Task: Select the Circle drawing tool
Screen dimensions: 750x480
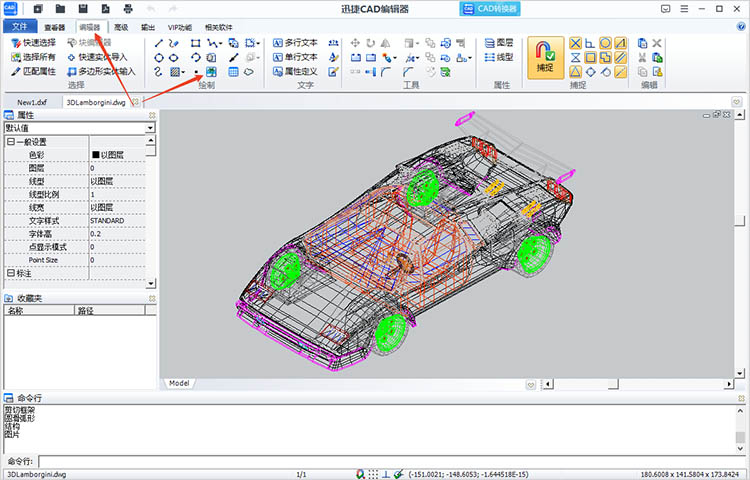Action: [159, 58]
